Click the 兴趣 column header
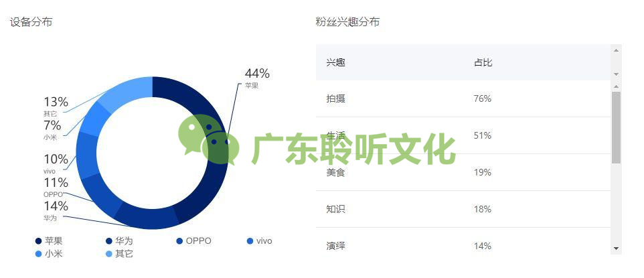This screenshot has width=644, height=278. click(335, 62)
